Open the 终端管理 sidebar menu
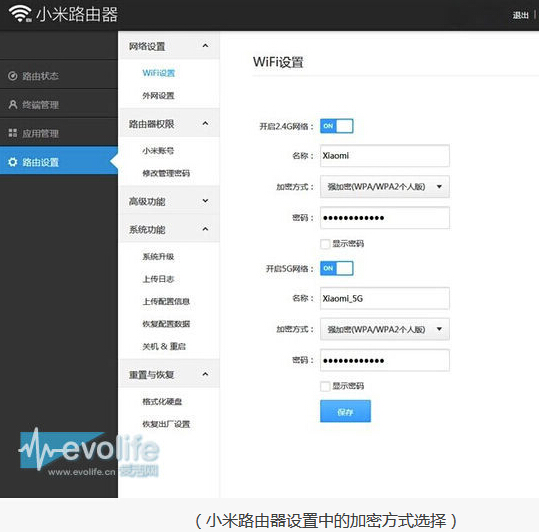The width and height of the screenshot is (539, 532). tap(59, 104)
